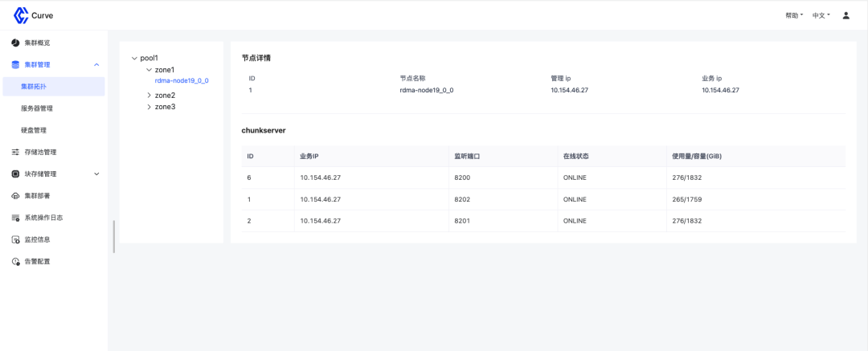Click the sidebar scrollbar handle
This screenshot has height=351, width=868.
coord(114,236)
